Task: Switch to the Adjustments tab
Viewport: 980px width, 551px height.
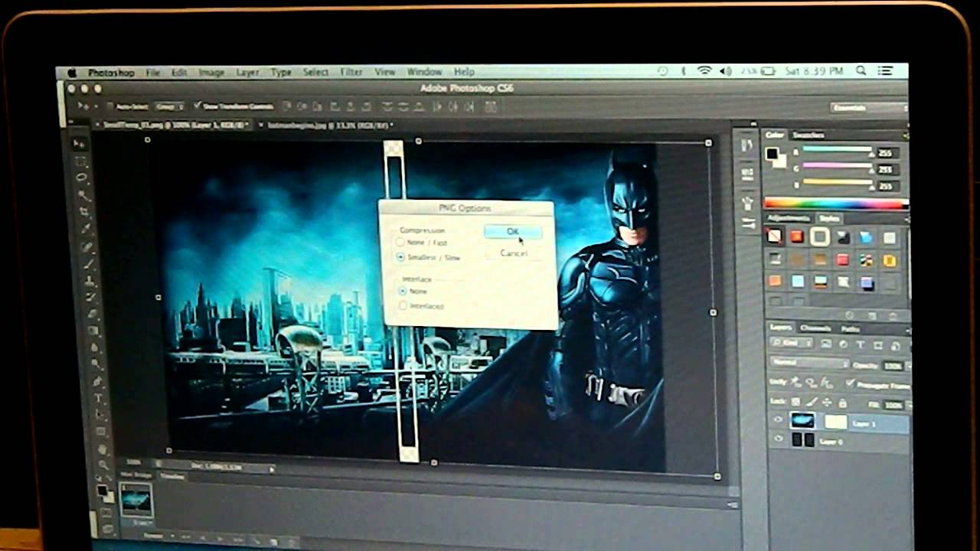Action: [x=789, y=218]
